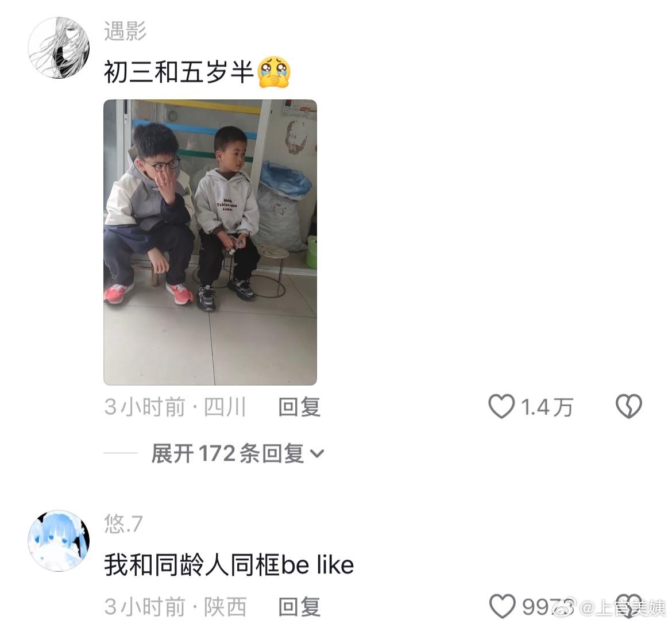Viewport: 672px width, 624px height.
Task: Tap the 3小时前·四川 timestamp
Action: tap(175, 407)
